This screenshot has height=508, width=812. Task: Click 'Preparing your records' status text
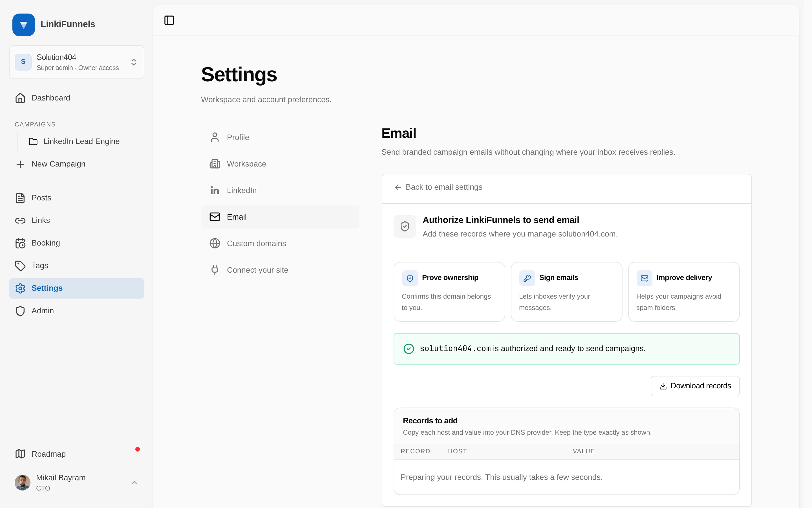(x=502, y=477)
